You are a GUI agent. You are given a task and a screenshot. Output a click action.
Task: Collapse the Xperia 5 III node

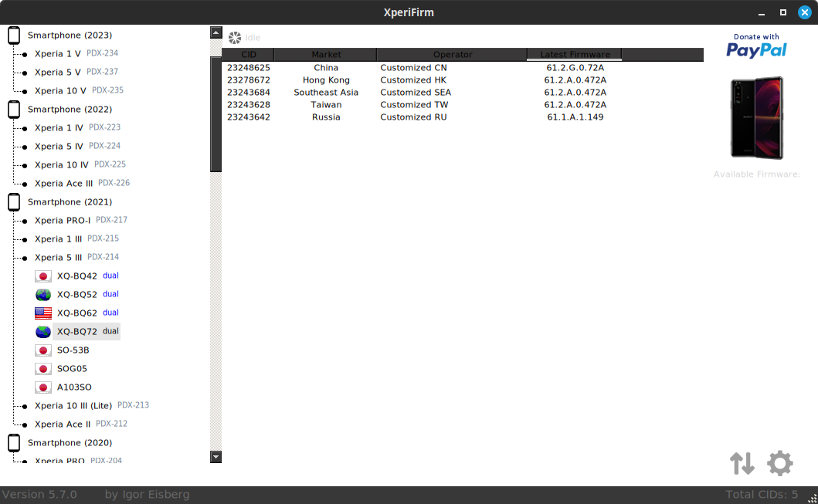tap(25, 259)
